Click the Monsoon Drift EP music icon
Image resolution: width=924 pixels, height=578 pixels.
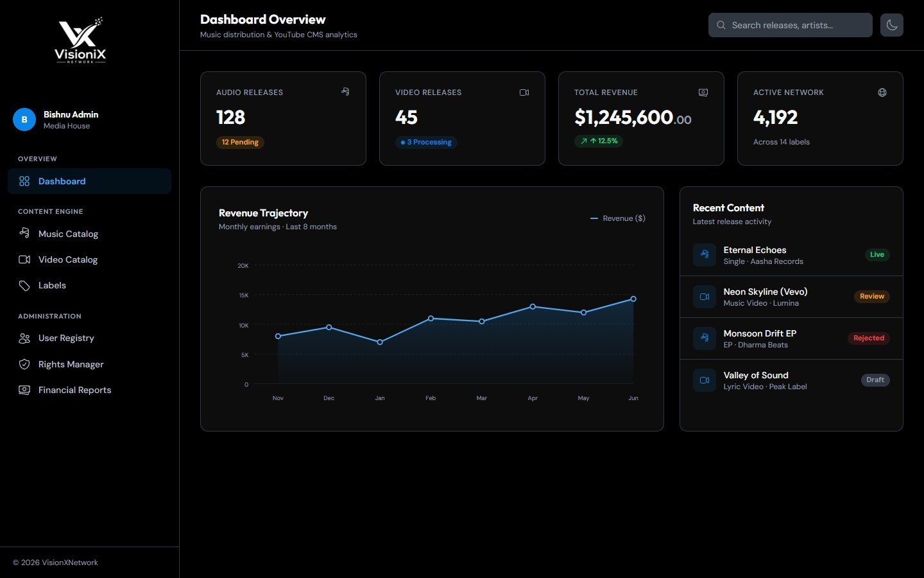click(705, 338)
